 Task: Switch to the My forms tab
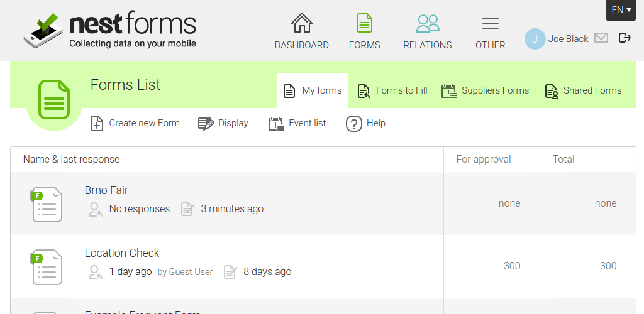coord(313,90)
